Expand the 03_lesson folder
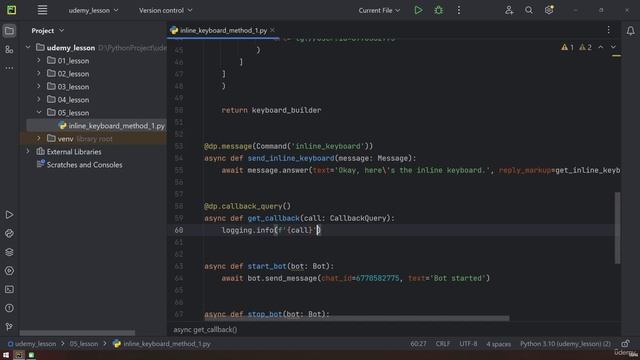Image resolution: width=640 pixels, height=360 pixels. pyautogui.click(x=39, y=87)
